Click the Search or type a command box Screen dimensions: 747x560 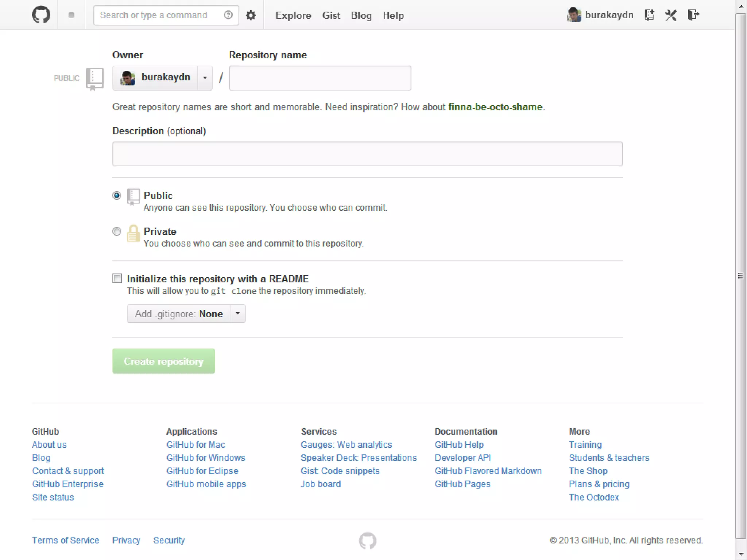tap(166, 15)
